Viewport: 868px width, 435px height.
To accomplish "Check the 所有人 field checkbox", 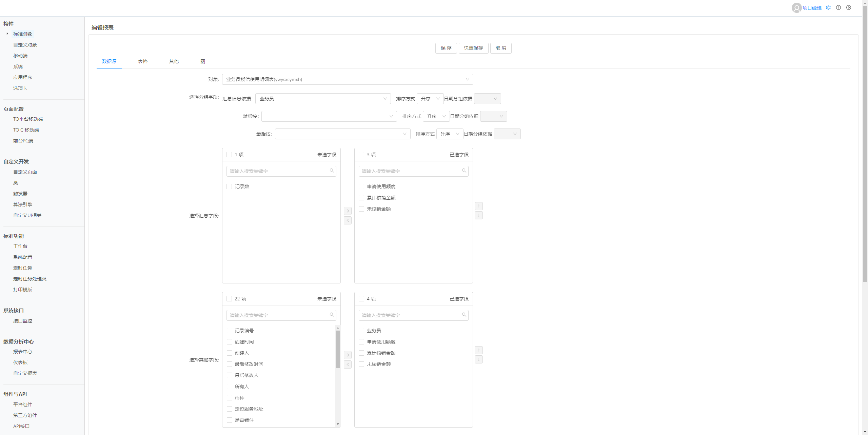I will click(x=229, y=387).
